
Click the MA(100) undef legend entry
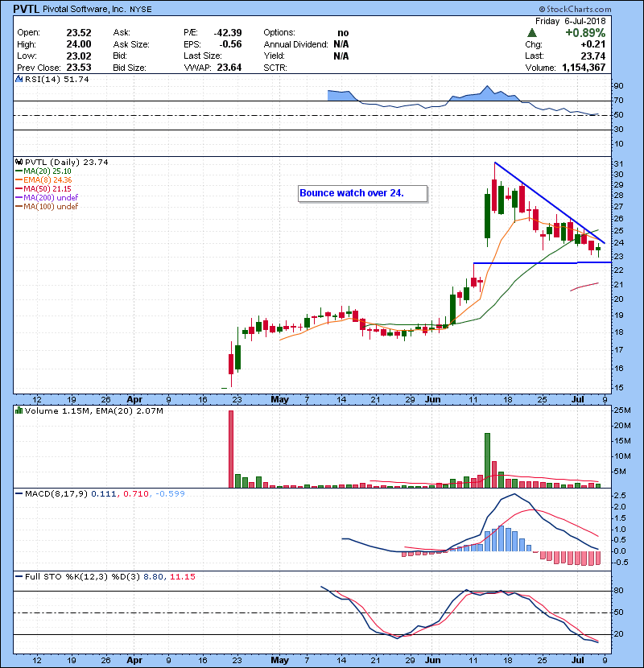point(47,207)
